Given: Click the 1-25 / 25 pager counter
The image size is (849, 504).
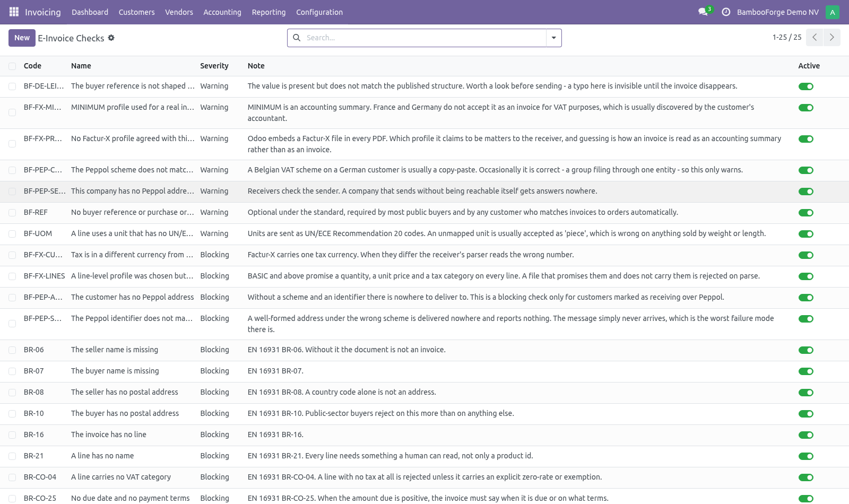Looking at the screenshot, I should coord(787,37).
